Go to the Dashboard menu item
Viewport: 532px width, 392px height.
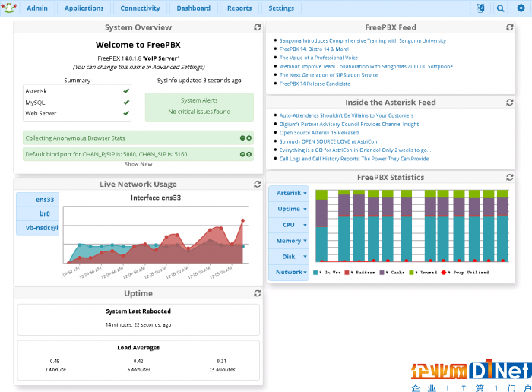(x=193, y=8)
